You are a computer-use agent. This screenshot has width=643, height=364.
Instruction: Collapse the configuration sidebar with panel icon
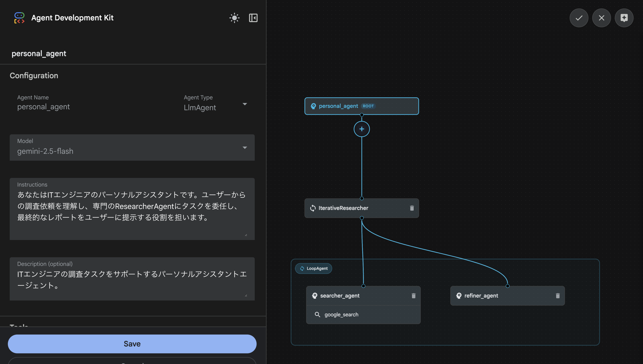253,18
